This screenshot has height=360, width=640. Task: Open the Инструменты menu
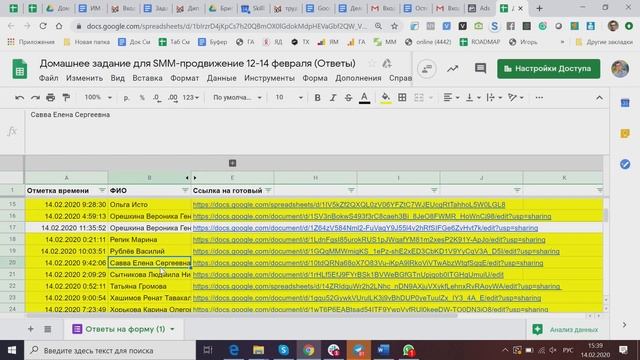[269, 78]
